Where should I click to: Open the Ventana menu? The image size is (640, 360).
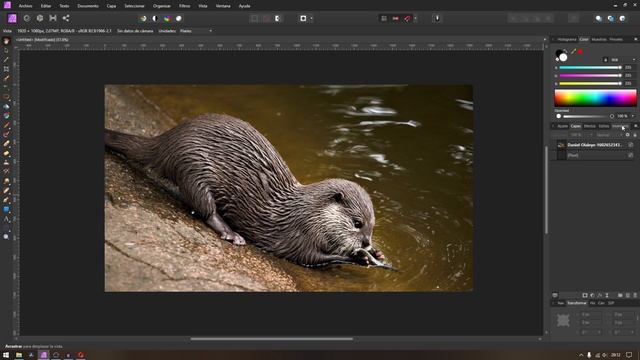coord(223,6)
